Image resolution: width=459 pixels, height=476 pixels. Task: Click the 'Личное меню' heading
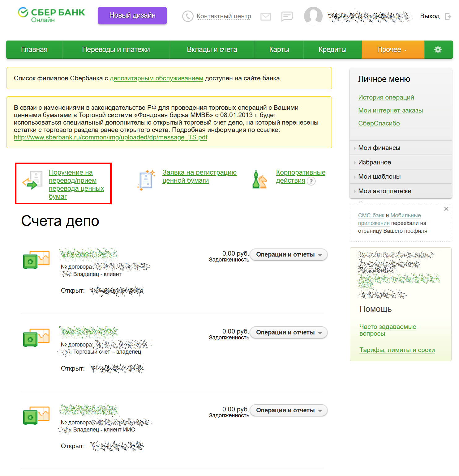(x=384, y=79)
